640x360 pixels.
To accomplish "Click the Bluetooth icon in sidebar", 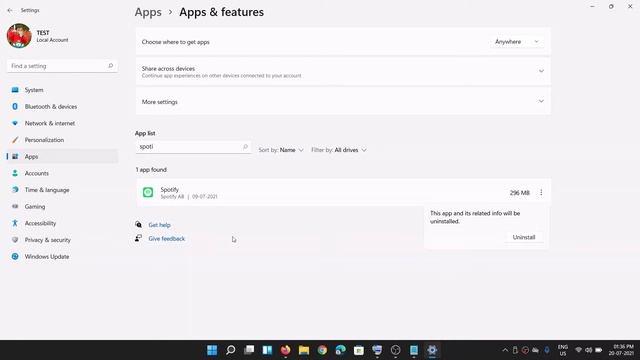I will click(15, 107).
